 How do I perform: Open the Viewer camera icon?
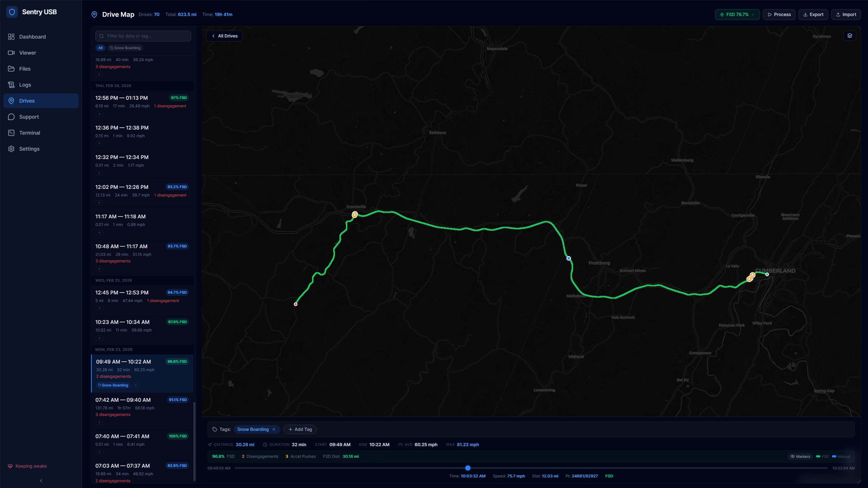tap(11, 53)
